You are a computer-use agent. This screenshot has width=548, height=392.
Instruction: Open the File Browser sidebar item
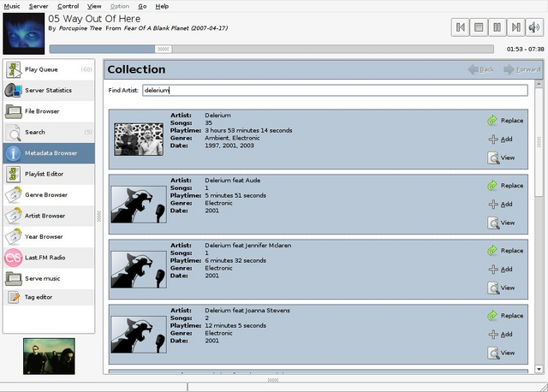[49, 111]
